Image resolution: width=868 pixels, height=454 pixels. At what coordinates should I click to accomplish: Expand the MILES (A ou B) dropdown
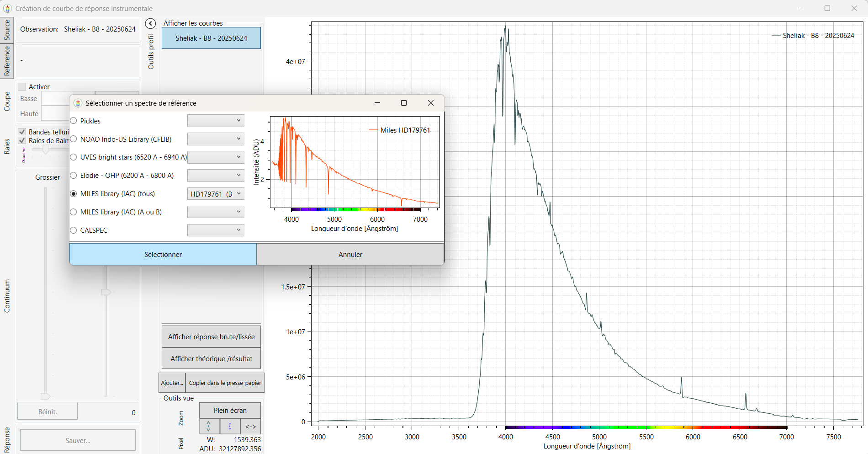[216, 212]
